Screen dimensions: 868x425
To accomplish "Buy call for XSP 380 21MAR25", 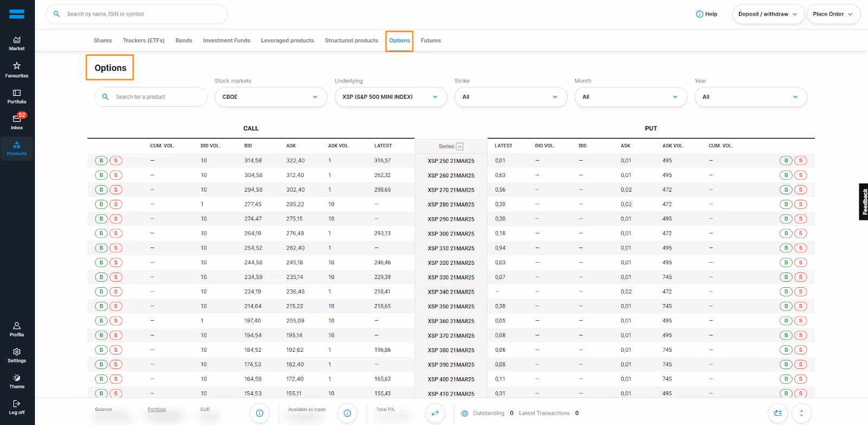I will (x=101, y=350).
